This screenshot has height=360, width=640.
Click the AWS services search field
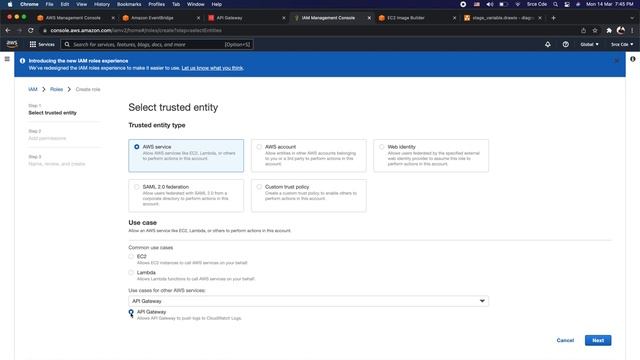157,44
